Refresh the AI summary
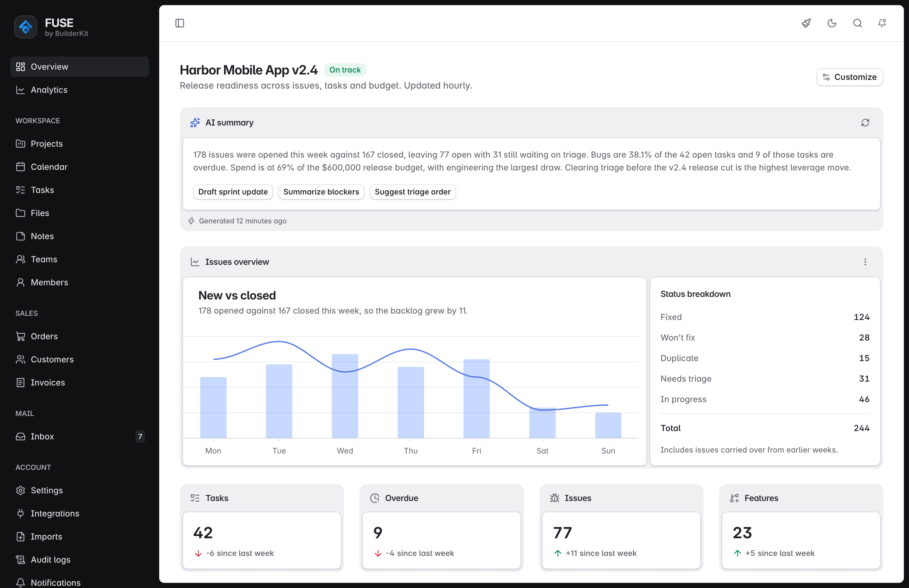 pos(865,123)
